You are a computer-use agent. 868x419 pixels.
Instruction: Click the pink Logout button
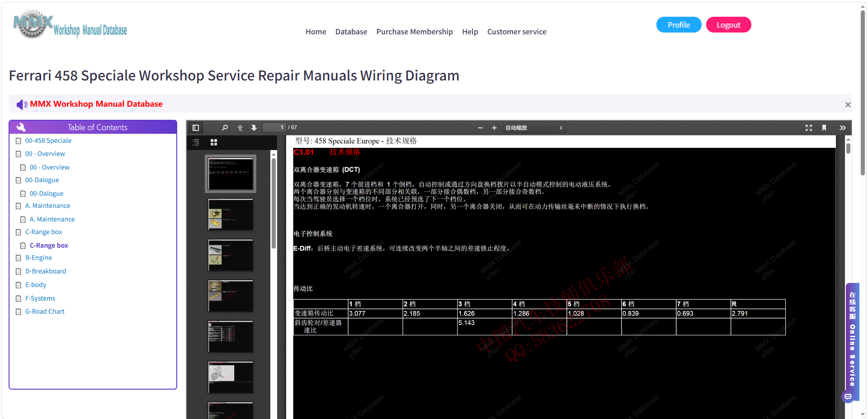pyautogui.click(x=728, y=25)
